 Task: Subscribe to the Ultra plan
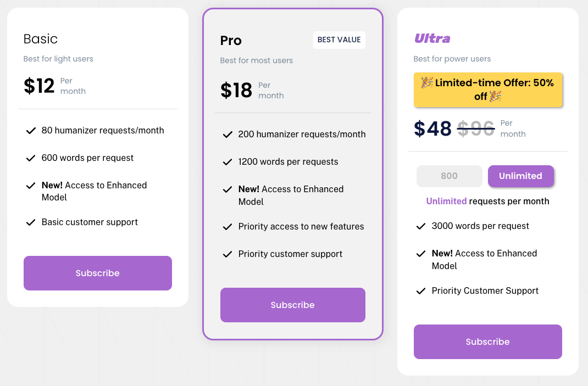[487, 342]
